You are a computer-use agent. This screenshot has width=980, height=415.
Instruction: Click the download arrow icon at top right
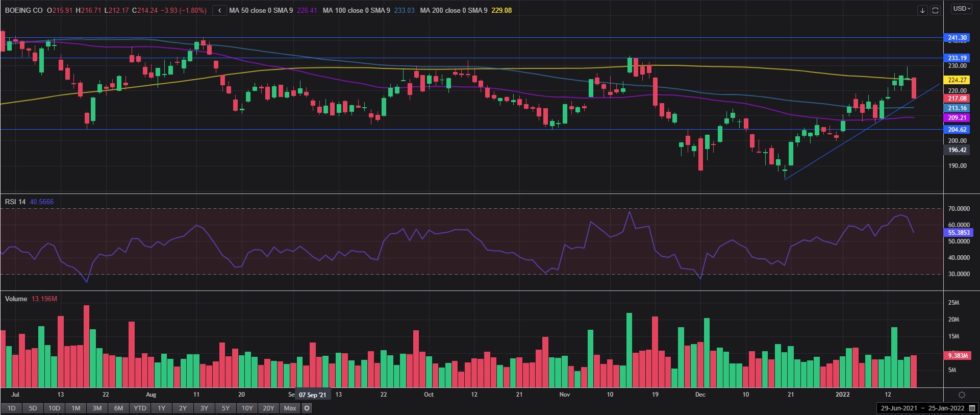(x=922, y=10)
